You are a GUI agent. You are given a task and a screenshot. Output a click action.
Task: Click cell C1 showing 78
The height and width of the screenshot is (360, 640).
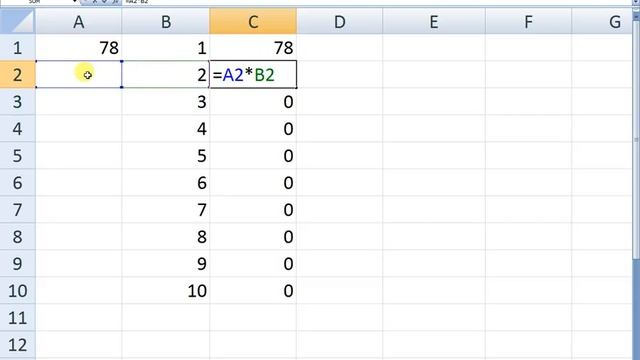pos(253,48)
